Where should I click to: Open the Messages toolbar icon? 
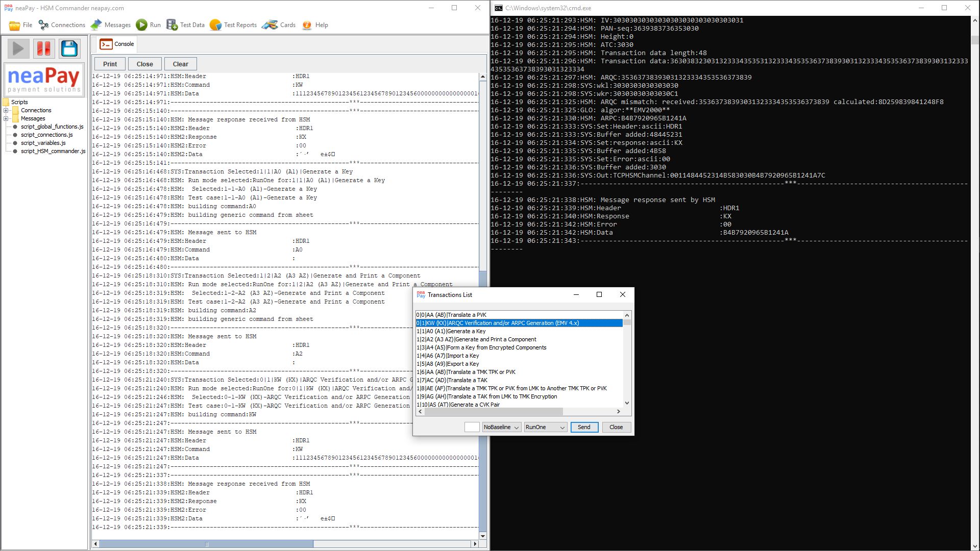point(96,25)
